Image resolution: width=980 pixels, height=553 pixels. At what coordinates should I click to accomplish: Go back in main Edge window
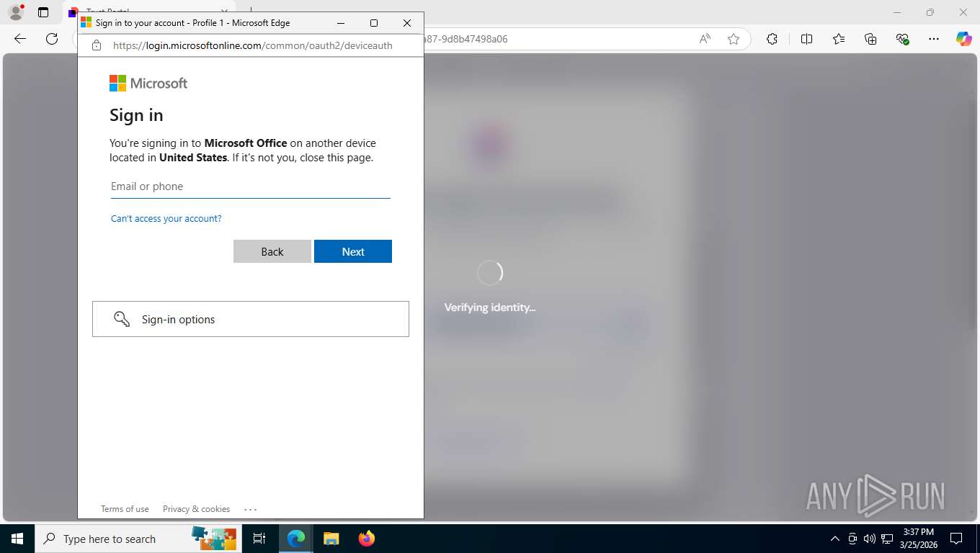tap(20, 39)
